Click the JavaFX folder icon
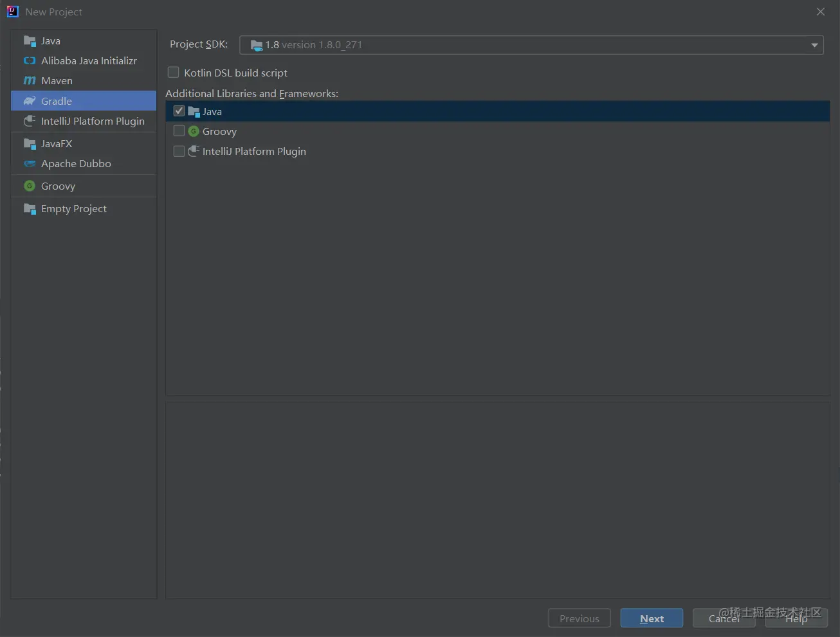The height and width of the screenshot is (637, 840). point(30,144)
